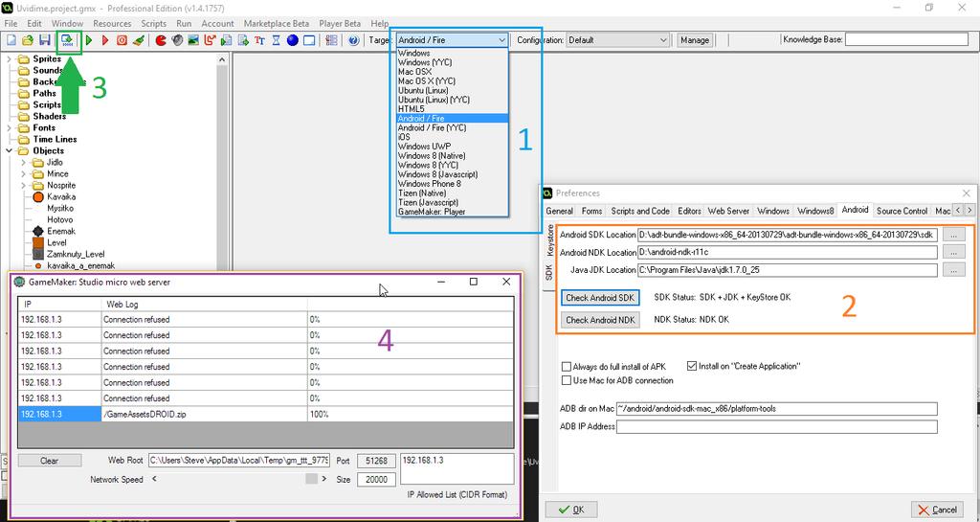Select HTML5 from target list
This screenshot has height=522, width=980.
tap(453, 109)
